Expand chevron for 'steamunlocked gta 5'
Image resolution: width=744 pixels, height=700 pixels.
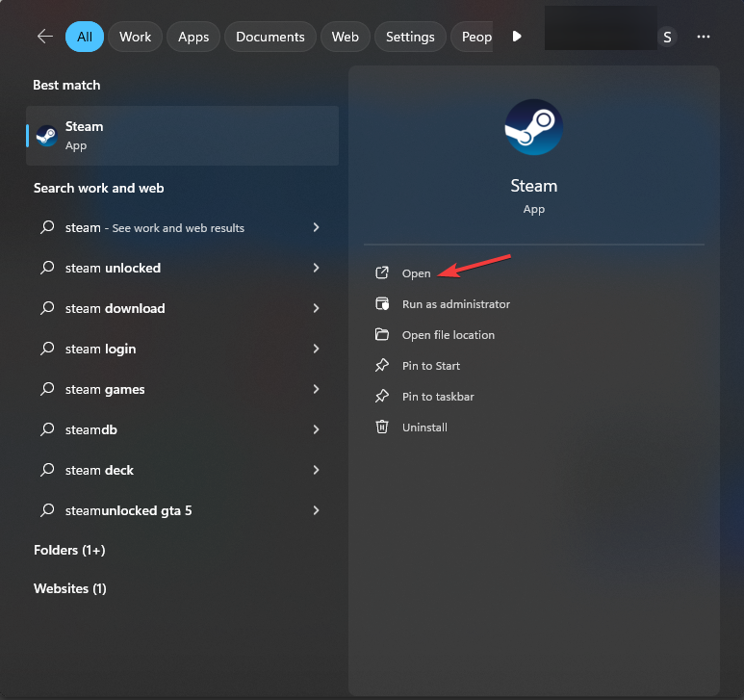(x=316, y=509)
